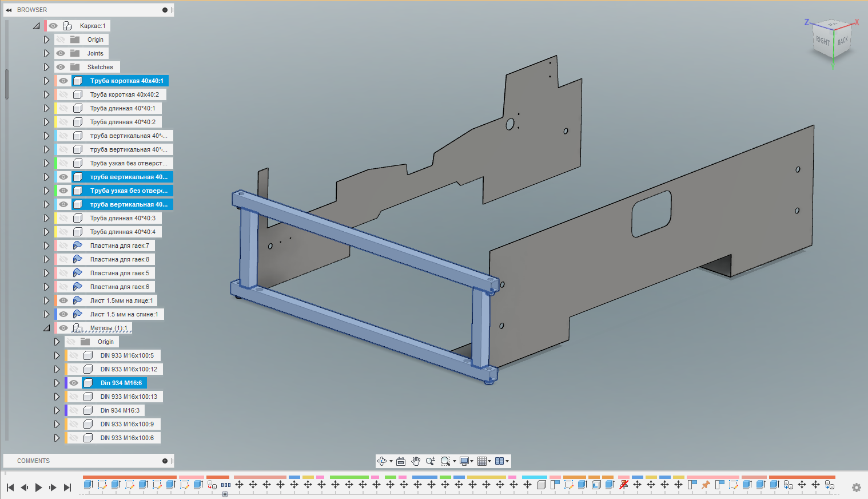
Task: Step forward one timeline feature
Action: pyautogui.click(x=53, y=488)
